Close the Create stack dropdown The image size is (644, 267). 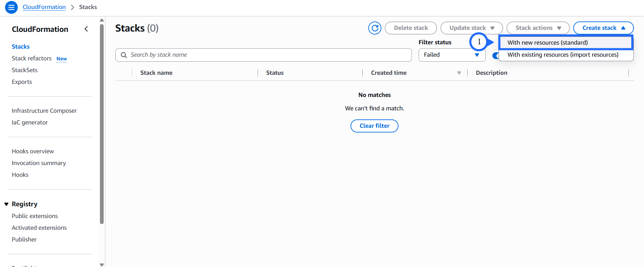coord(603,28)
